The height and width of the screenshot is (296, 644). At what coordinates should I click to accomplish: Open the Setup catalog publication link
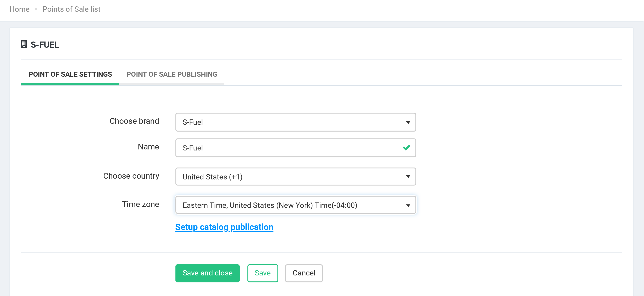click(224, 227)
